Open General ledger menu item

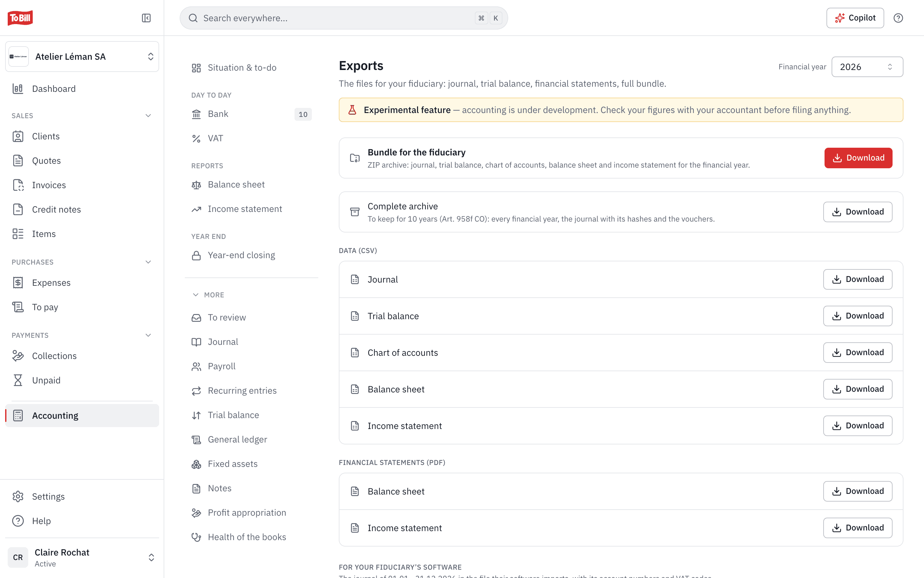coord(251,440)
